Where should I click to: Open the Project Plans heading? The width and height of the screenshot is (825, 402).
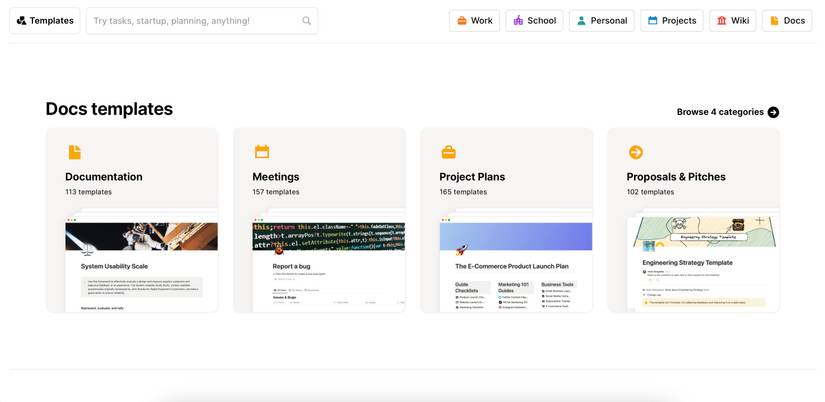(x=472, y=177)
